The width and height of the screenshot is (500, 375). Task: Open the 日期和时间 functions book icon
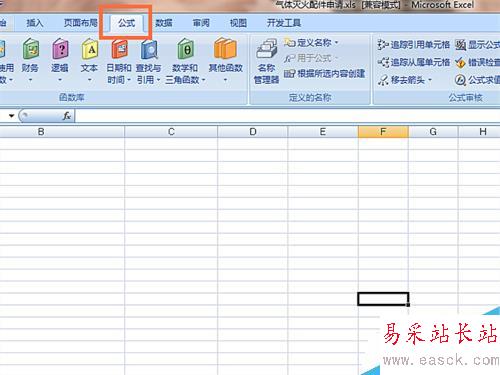pos(119,50)
